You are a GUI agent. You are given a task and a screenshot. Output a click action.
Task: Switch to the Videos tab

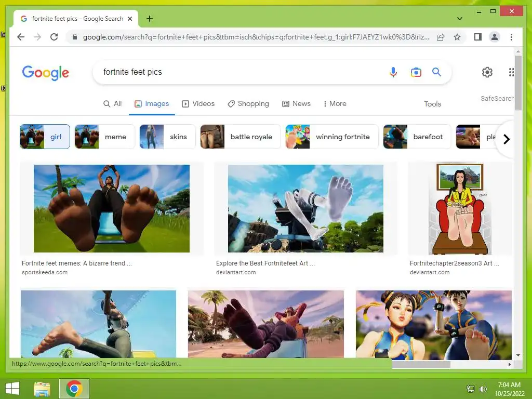point(198,104)
